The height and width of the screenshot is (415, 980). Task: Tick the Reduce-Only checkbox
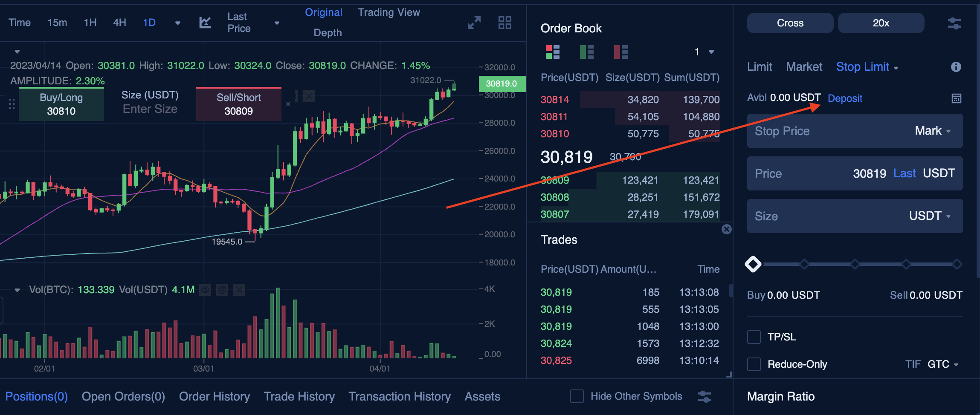pos(754,364)
